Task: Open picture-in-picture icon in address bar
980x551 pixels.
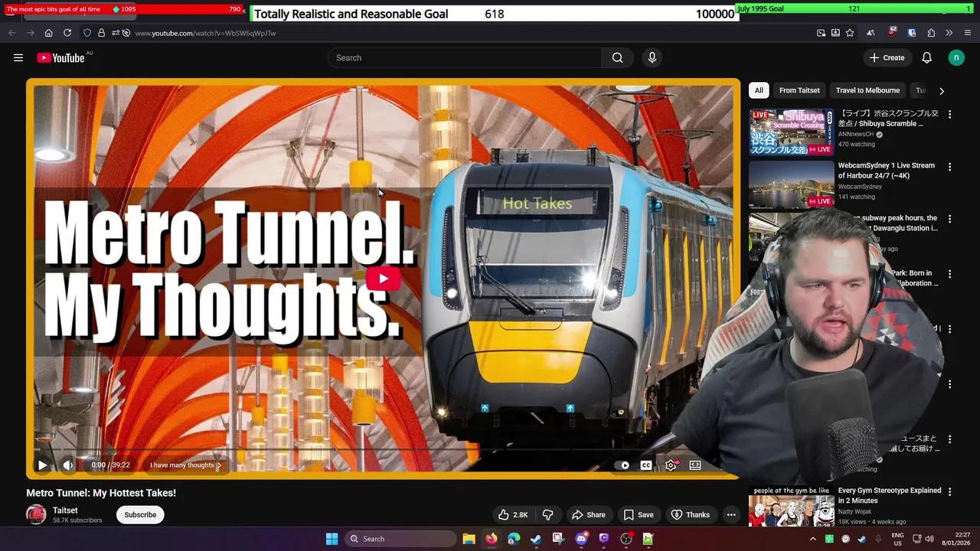Action: (x=821, y=33)
